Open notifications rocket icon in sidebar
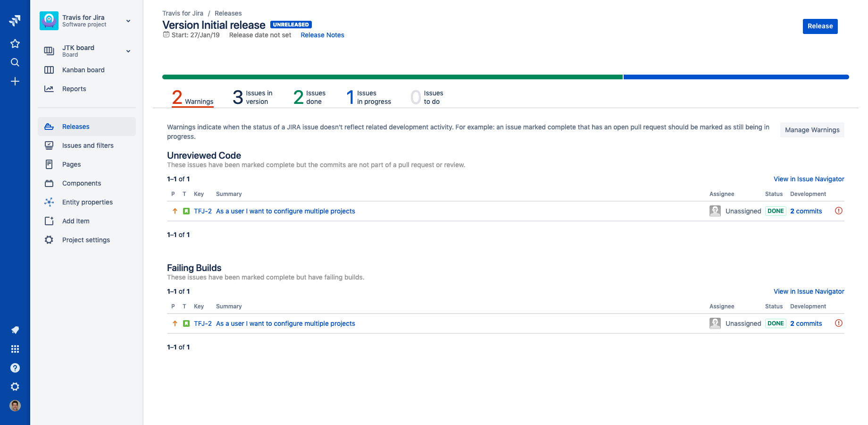The image size is (868, 425). tap(15, 330)
